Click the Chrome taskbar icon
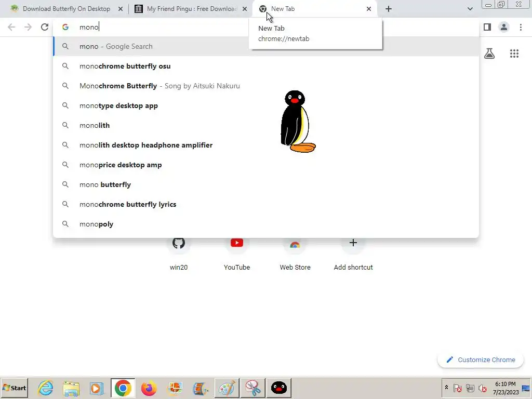Image resolution: width=532 pixels, height=399 pixels. [x=123, y=388]
